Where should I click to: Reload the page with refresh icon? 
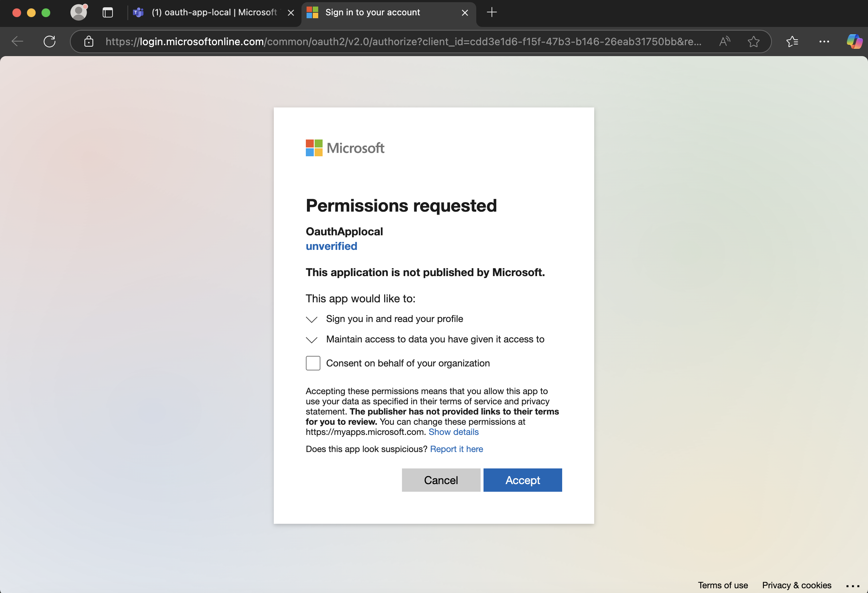(x=49, y=42)
